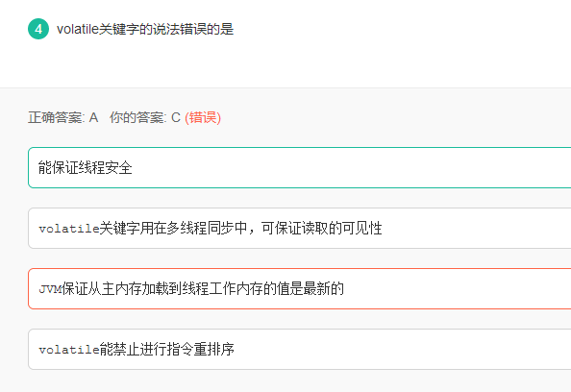Click the letter A after 正确答案
Viewport: 571px width, 392px height.
point(93,117)
